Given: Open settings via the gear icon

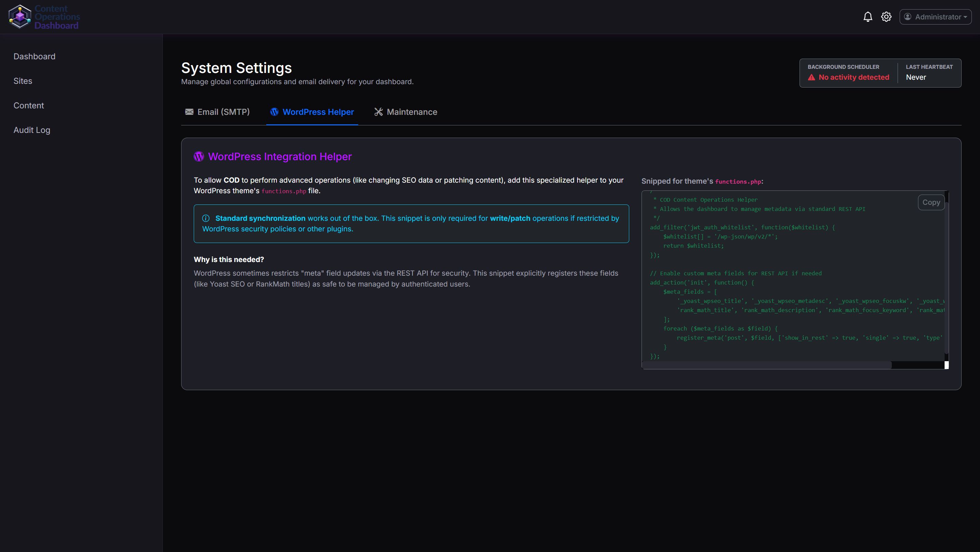Looking at the screenshot, I should coord(886,17).
